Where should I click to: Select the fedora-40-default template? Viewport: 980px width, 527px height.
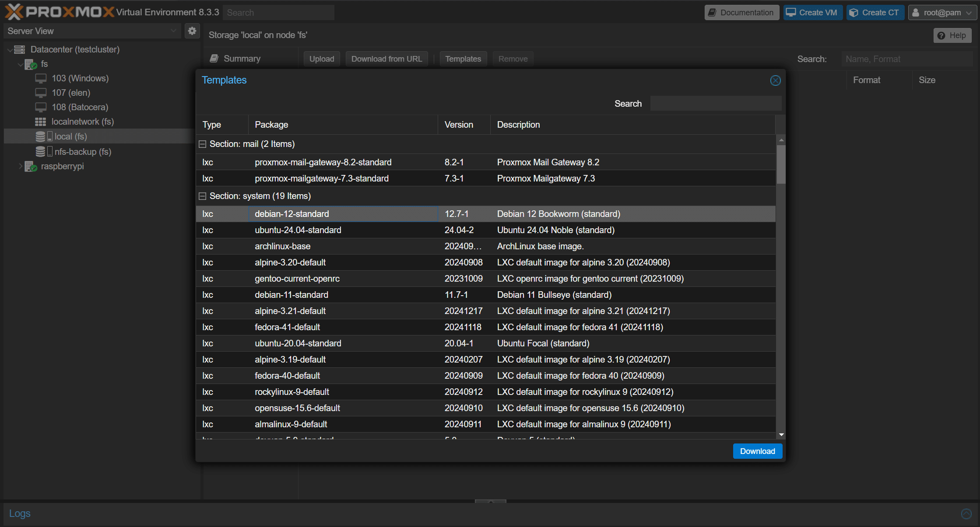[485, 376]
